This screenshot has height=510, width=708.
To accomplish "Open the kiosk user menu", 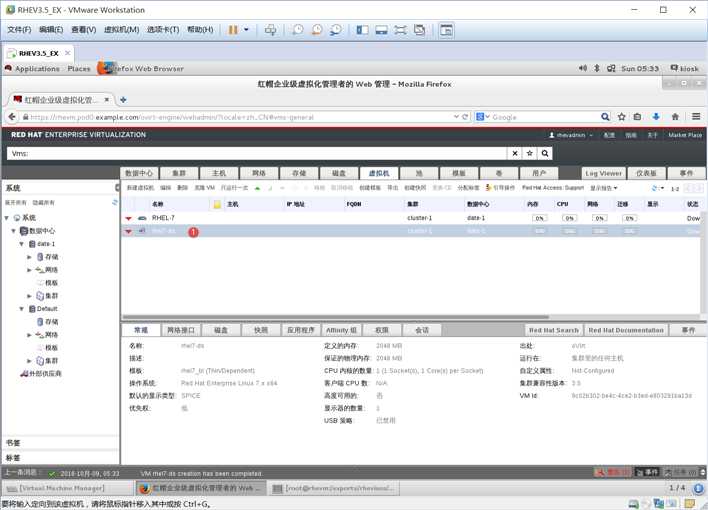I will point(685,68).
